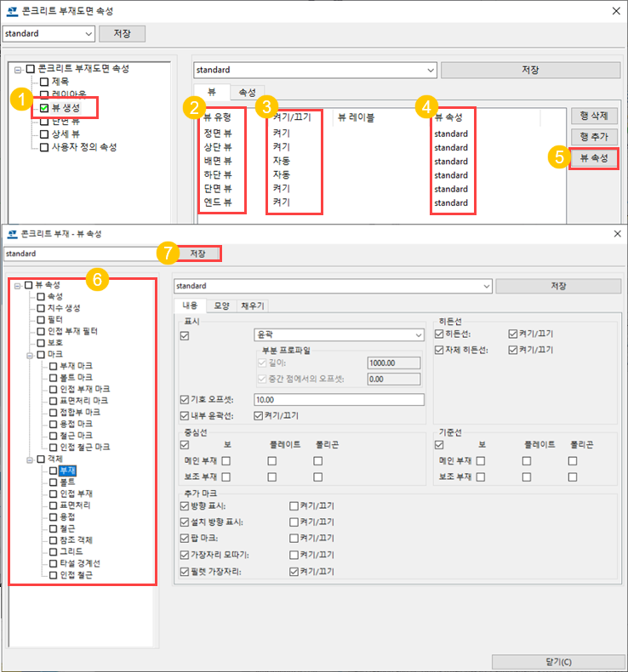
Task: Collapse the 뷰 속성 tree root
Action: click(17, 286)
